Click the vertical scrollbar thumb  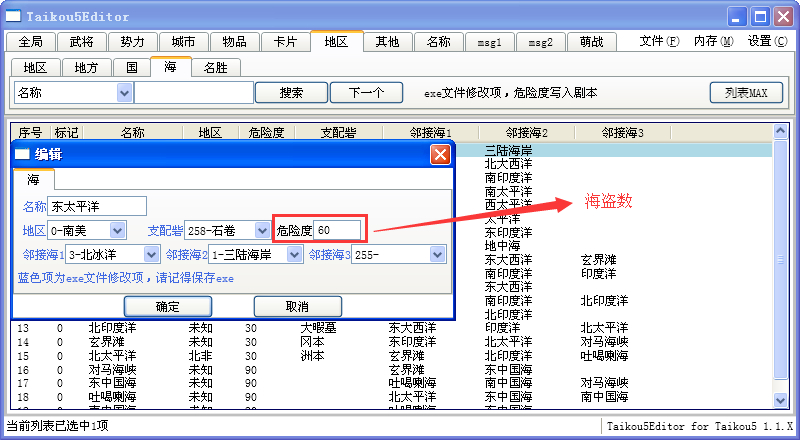780,260
